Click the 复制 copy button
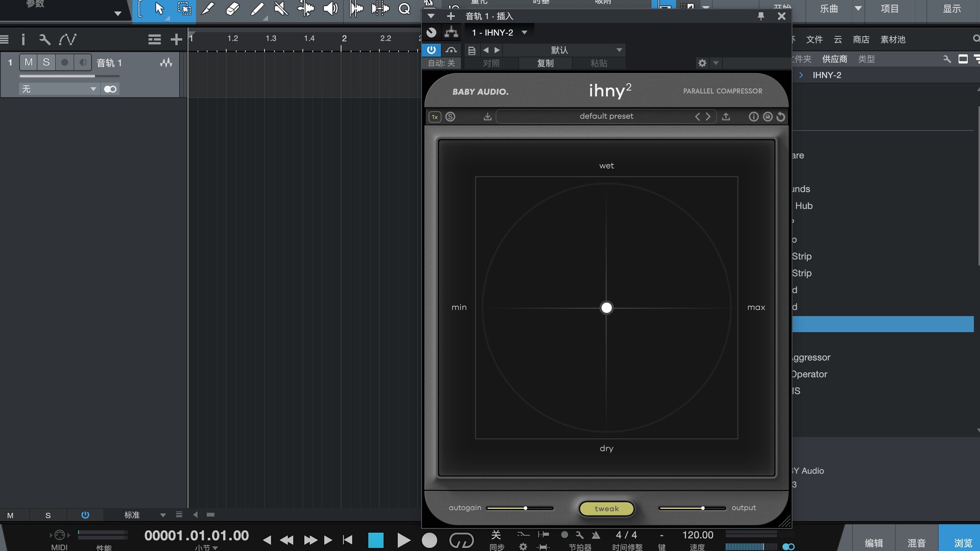Screen dimensions: 980x551 [x=545, y=63]
